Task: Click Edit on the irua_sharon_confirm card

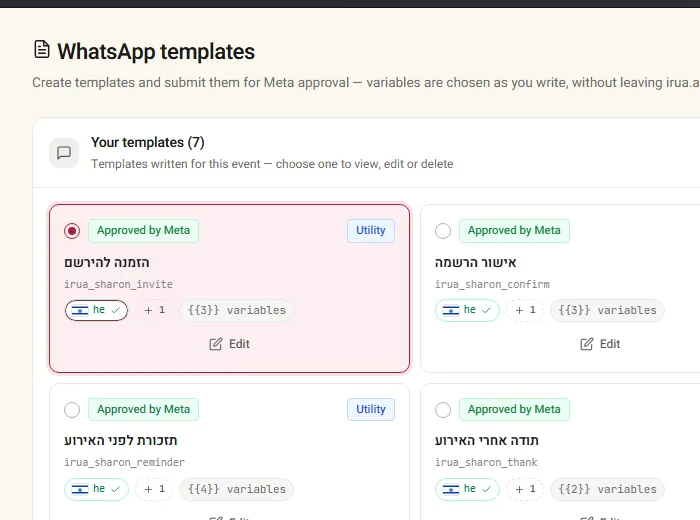Action: [600, 344]
